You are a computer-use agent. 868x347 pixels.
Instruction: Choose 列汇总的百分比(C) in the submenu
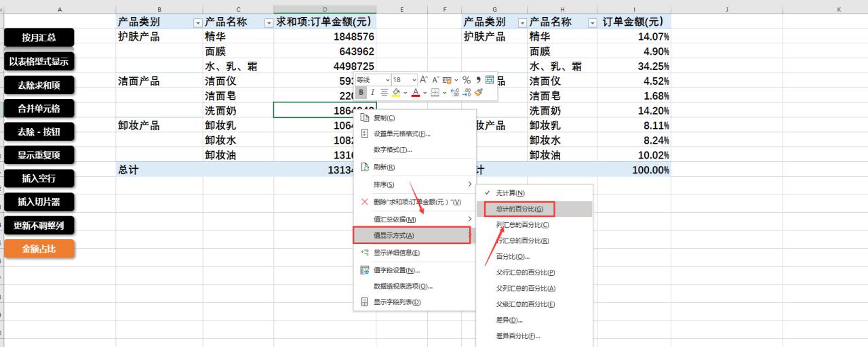click(534, 224)
